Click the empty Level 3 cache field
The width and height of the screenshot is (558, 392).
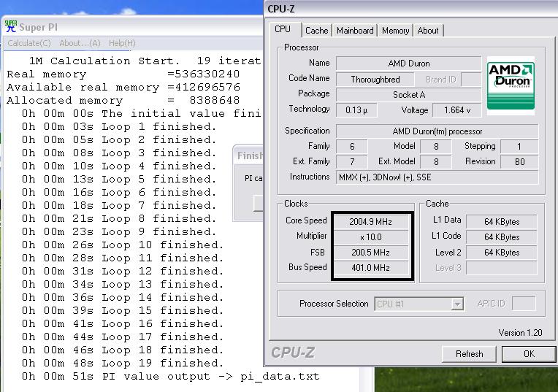pos(502,268)
